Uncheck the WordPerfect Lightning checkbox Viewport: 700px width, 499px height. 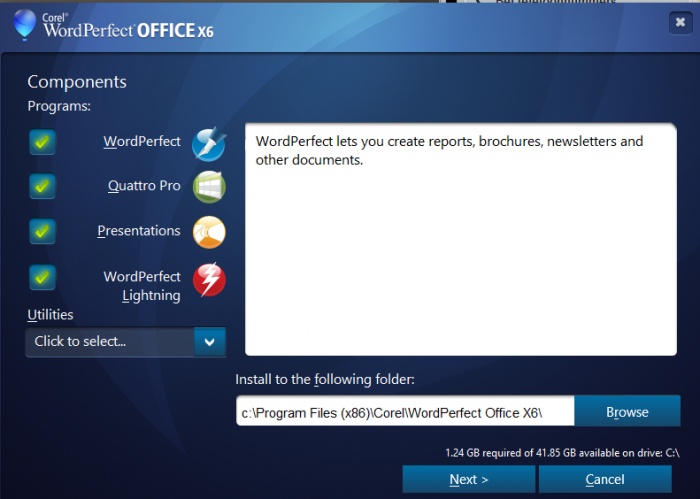(42, 277)
